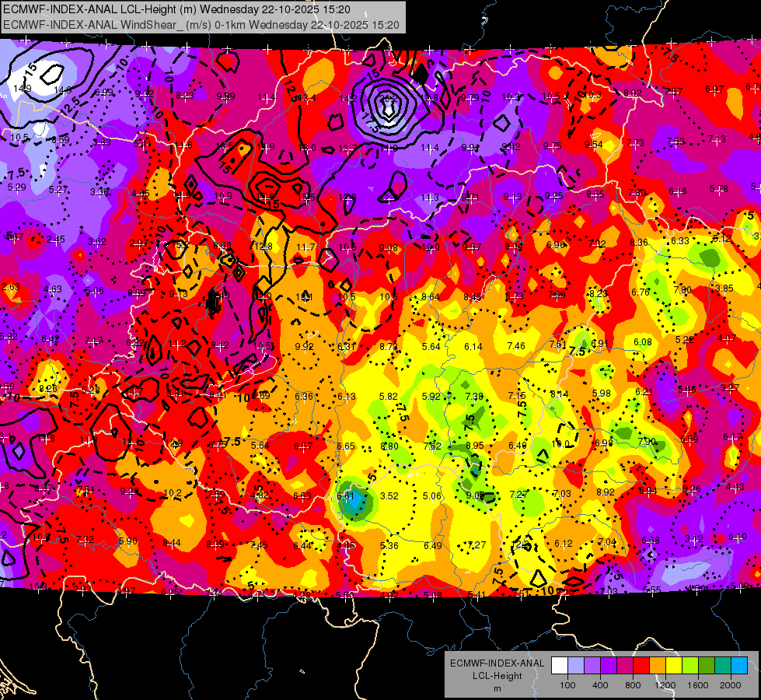Click the map value 2.45
Screen dimensions: 761x700
pos(56,240)
